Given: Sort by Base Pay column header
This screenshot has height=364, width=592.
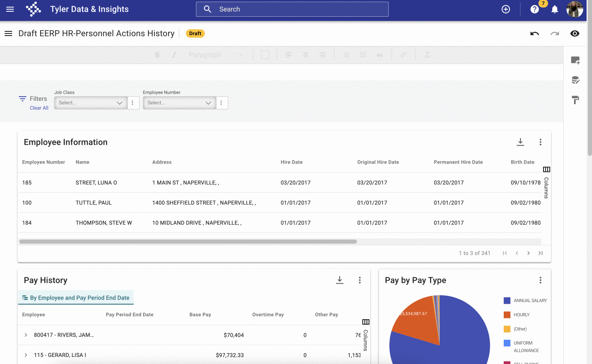Looking at the screenshot, I should 200,315.
